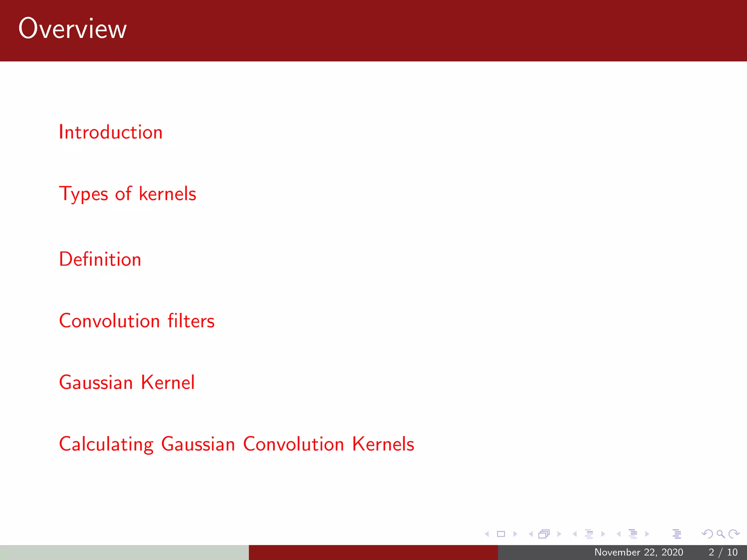Click the presentation outline lines icon
Viewport: 747px width, 560px height.
click(x=677, y=534)
